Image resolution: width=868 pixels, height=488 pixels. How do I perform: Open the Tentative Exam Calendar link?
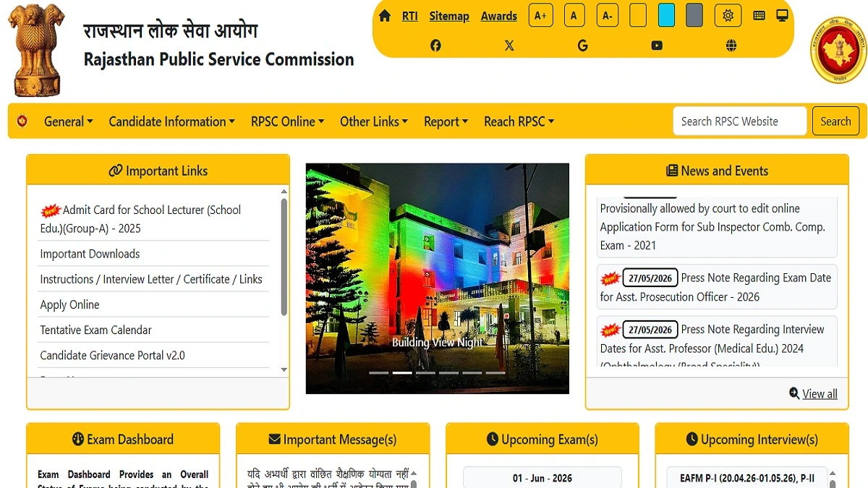tap(95, 330)
